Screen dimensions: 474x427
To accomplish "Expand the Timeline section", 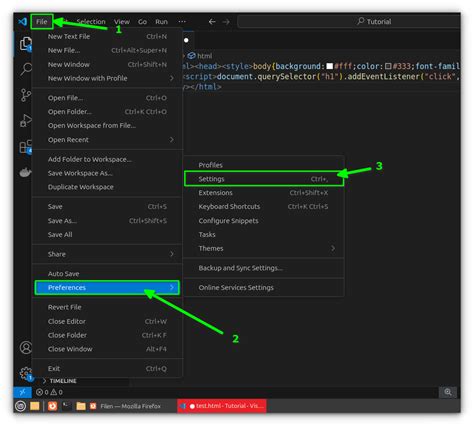I will coord(59,381).
